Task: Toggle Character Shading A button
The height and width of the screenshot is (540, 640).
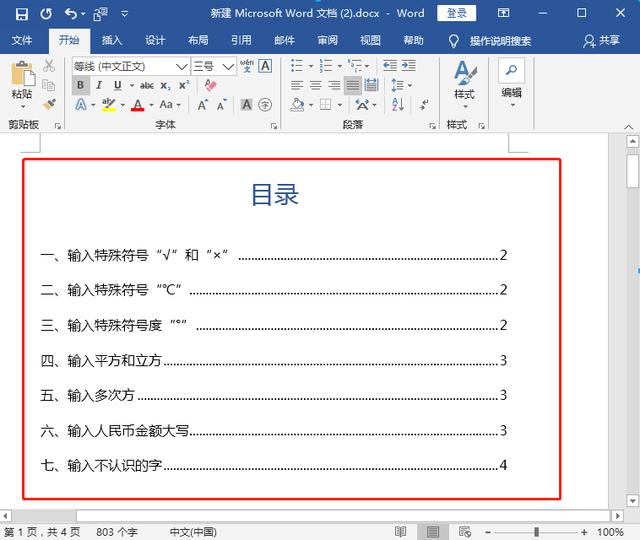Action: pyautogui.click(x=247, y=105)
